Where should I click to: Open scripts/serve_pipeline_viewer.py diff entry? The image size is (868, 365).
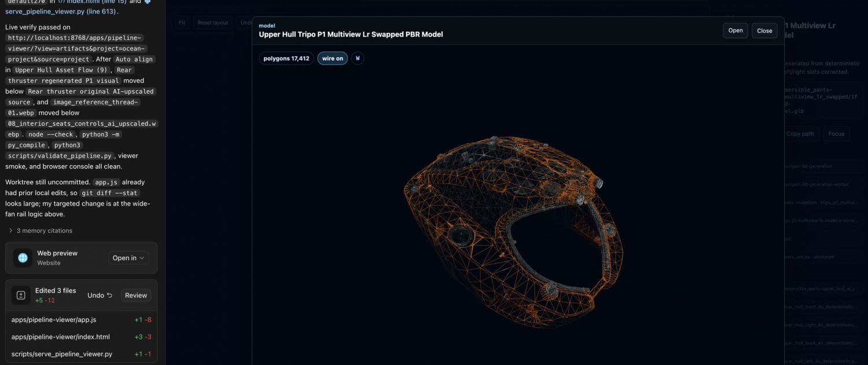81,354
